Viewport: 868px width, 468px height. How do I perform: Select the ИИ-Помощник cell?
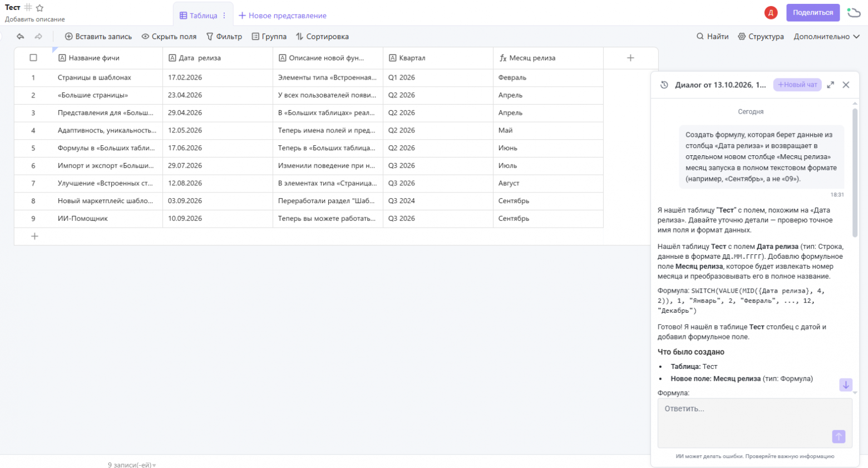click(x=107, y=219)
